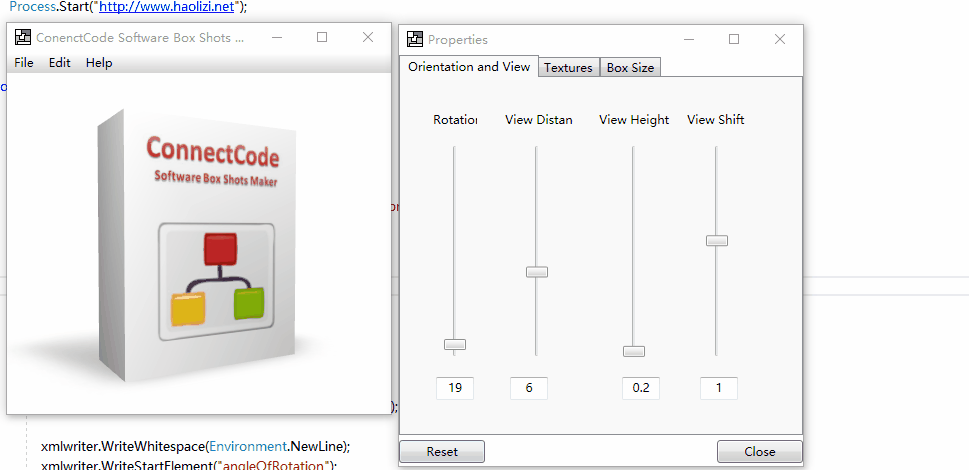Open the File menu

(23, 63)
